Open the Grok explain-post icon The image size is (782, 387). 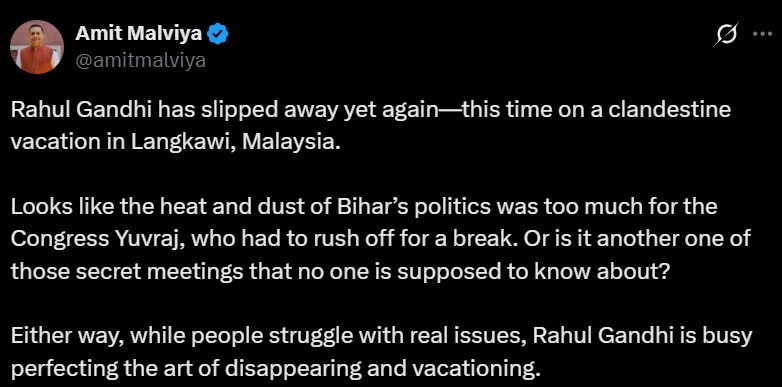[726, 35]
